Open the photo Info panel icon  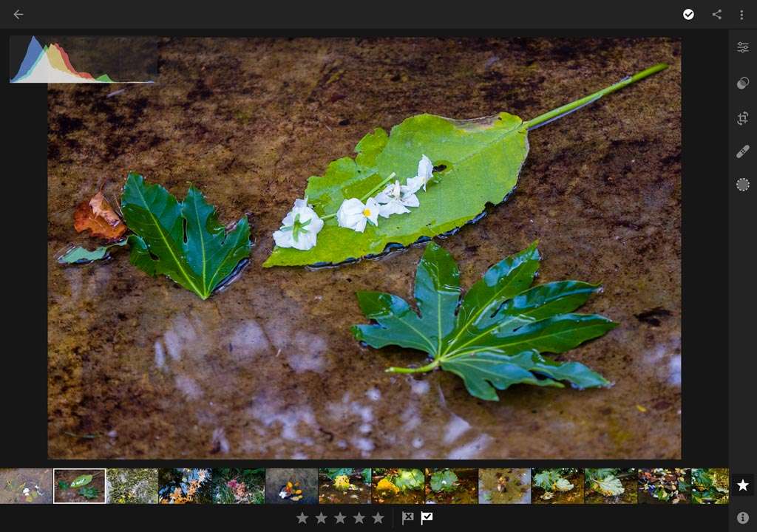pos(742,518)
